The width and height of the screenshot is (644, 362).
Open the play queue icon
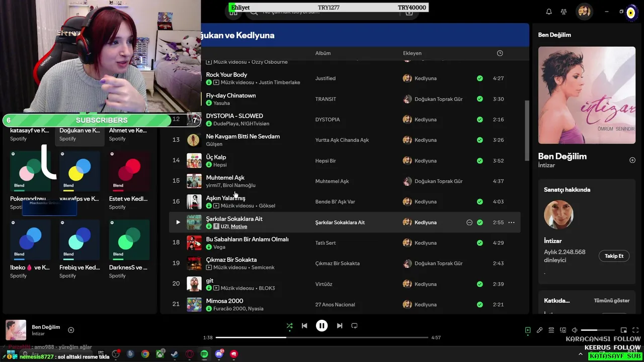[551, 330]
